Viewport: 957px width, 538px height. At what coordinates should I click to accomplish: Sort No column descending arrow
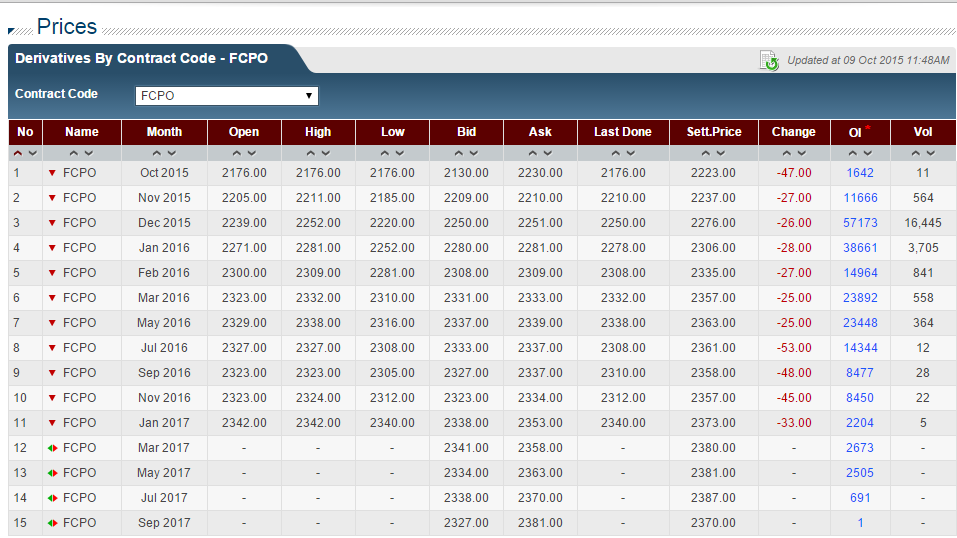point(33,153)
